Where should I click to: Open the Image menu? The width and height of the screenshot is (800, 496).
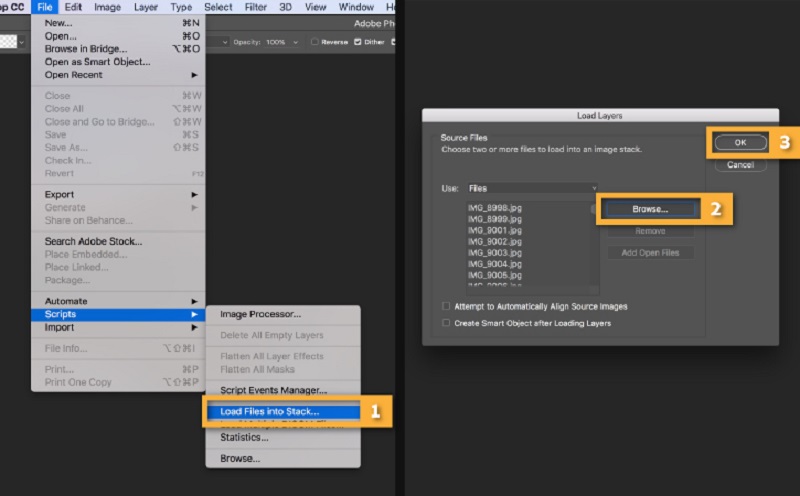[x=107, y=7]
